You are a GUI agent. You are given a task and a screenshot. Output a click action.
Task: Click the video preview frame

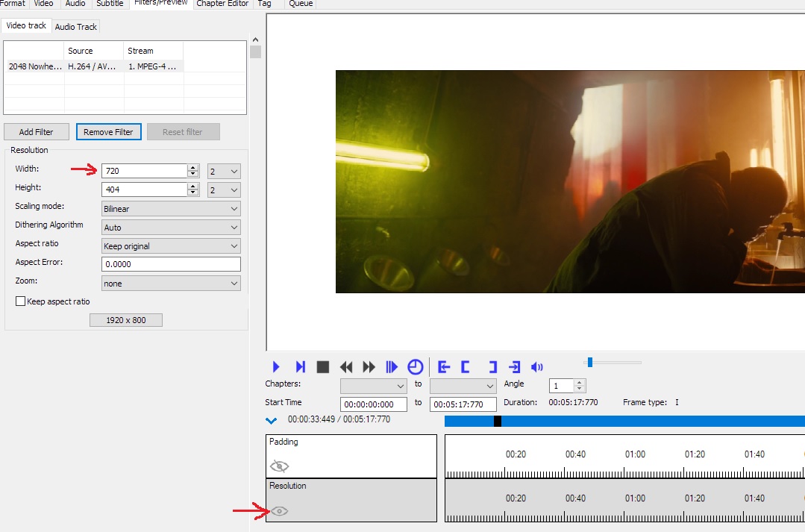tap(570, 182)
